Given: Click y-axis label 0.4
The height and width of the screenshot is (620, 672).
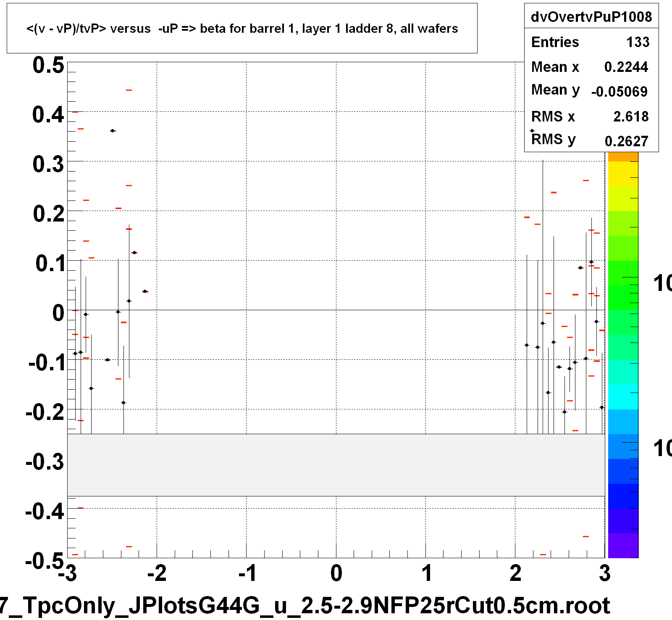Looking at the screenshot, I should 48,115.
